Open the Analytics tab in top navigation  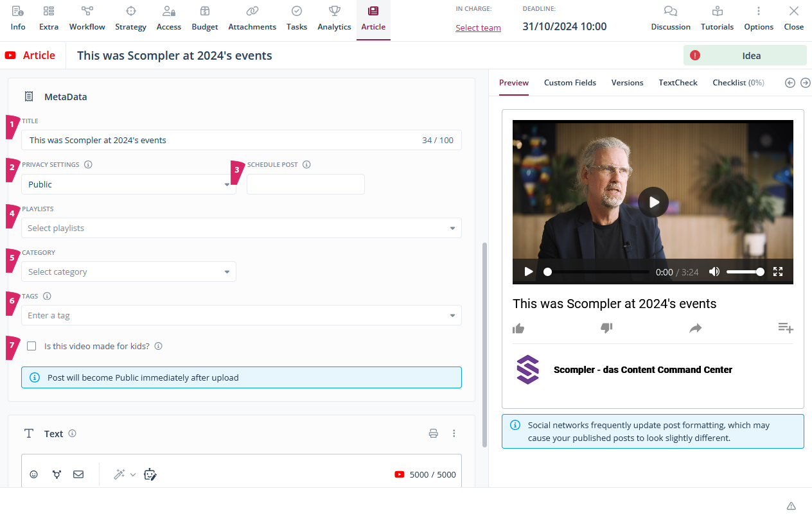(x=334, y=18)
